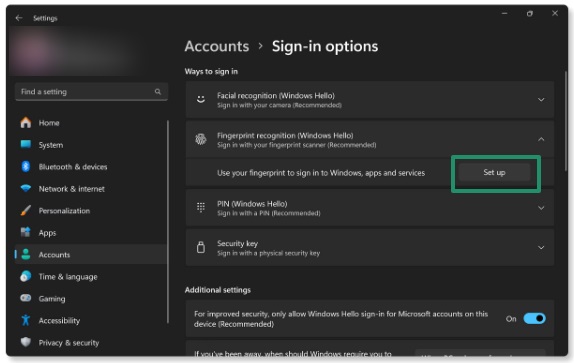Click the Apps grid icon
This screenshot has height=363, width=574.
click(26, 232)
